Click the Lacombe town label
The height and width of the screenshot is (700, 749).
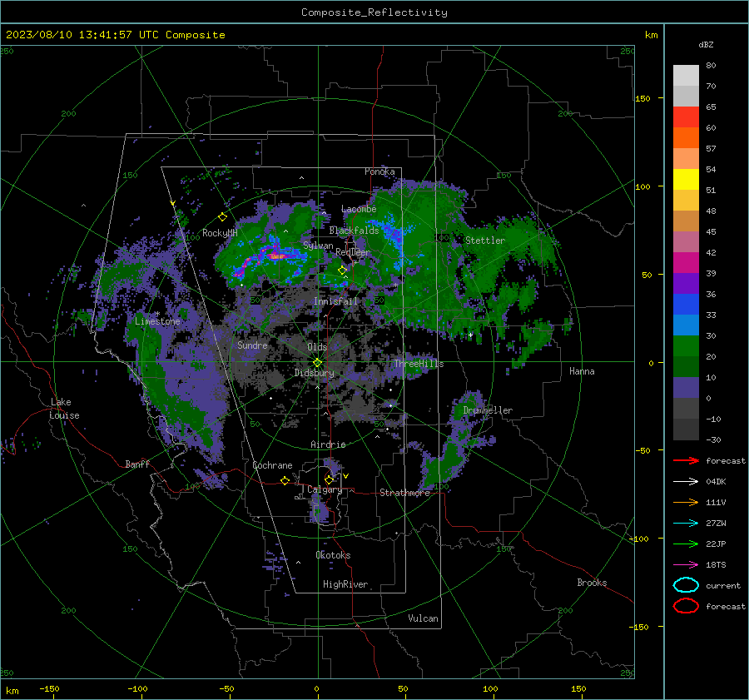click(x=359, y=209)
